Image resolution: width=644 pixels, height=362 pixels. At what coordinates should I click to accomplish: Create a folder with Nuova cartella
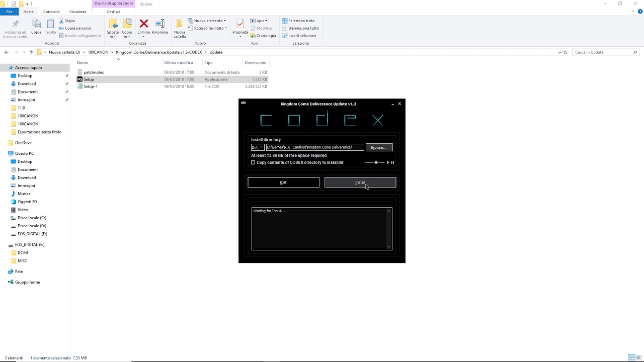click(180, 28)
